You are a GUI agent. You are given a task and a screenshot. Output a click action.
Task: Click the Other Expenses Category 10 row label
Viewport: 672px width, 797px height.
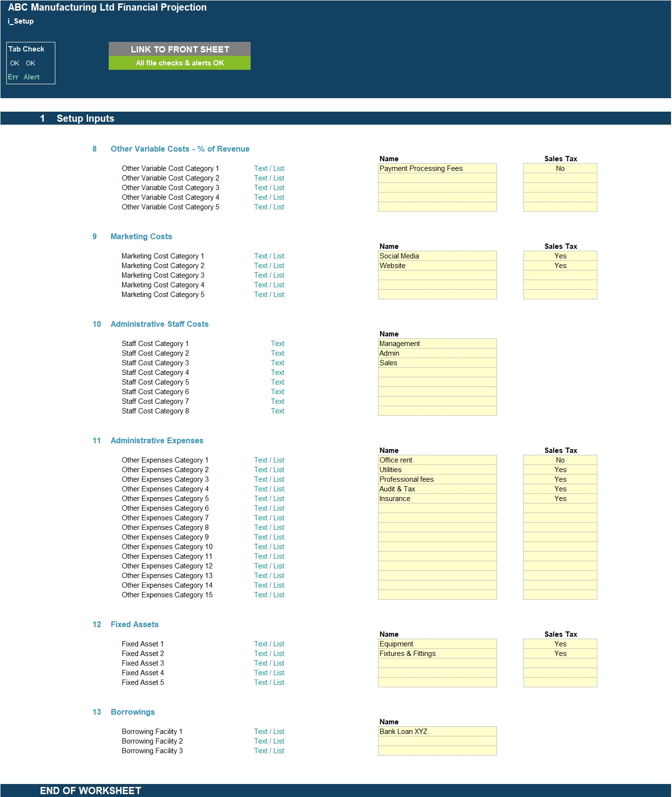pyautogui.click(x=167, y=547)
